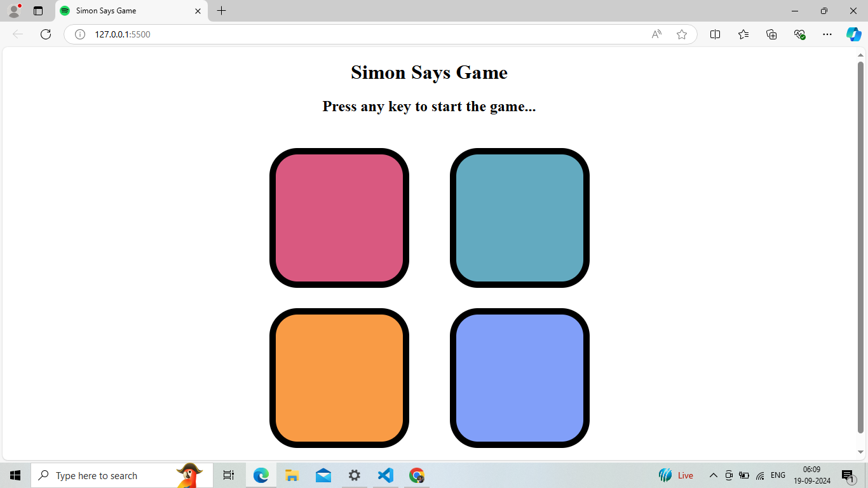This screenshot has height=488, width=868.
Task: Open a new browser tab
Action: pos(221,11)
